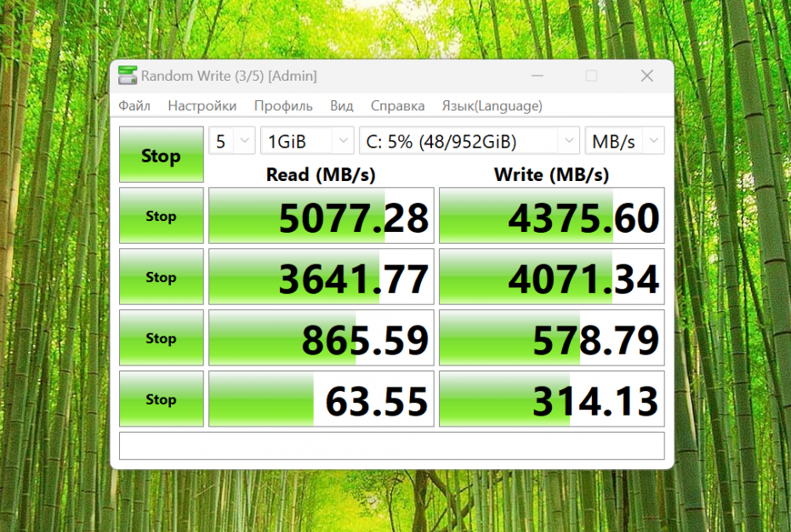This screenshot has height=532, width=791.
Task: Select the write result 578.79
Action: coord(552,338)
